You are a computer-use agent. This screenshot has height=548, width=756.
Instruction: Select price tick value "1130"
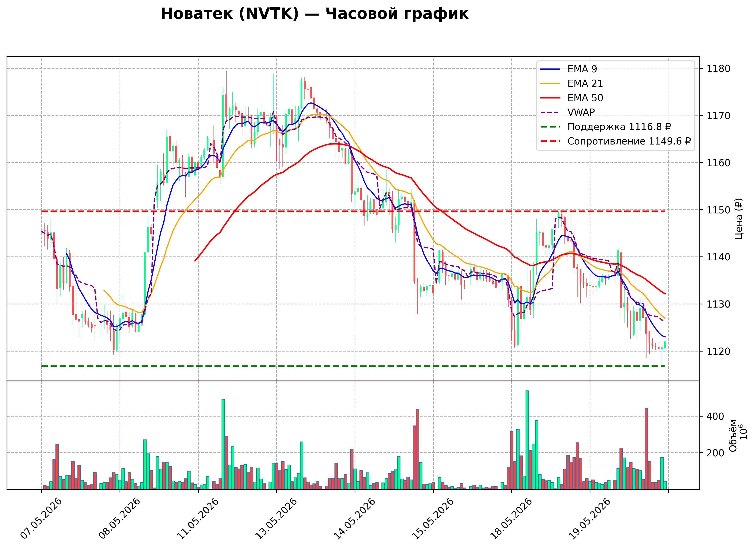pyautogui.click(x=718, y=304)
